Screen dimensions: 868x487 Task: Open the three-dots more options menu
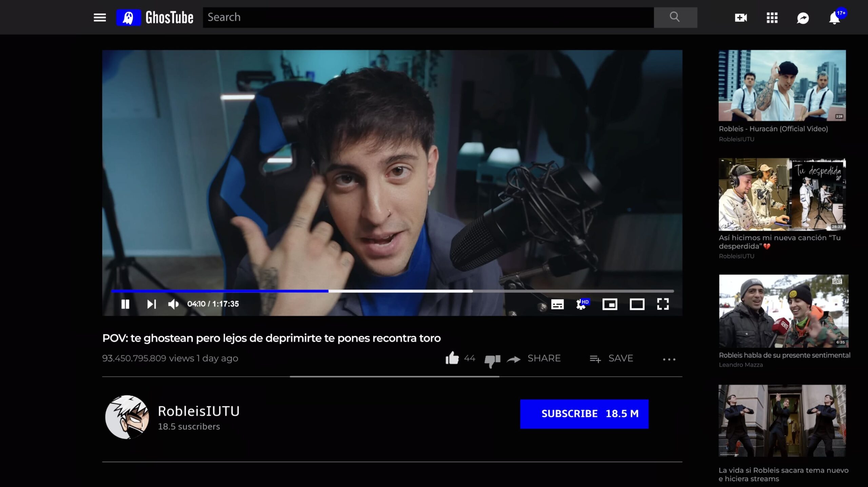669,359
